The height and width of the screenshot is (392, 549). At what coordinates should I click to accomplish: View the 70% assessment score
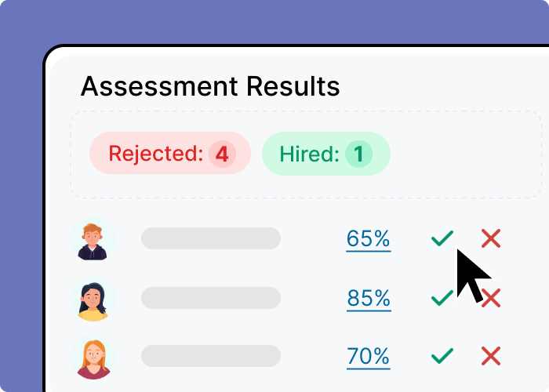(x=368, y=357)
